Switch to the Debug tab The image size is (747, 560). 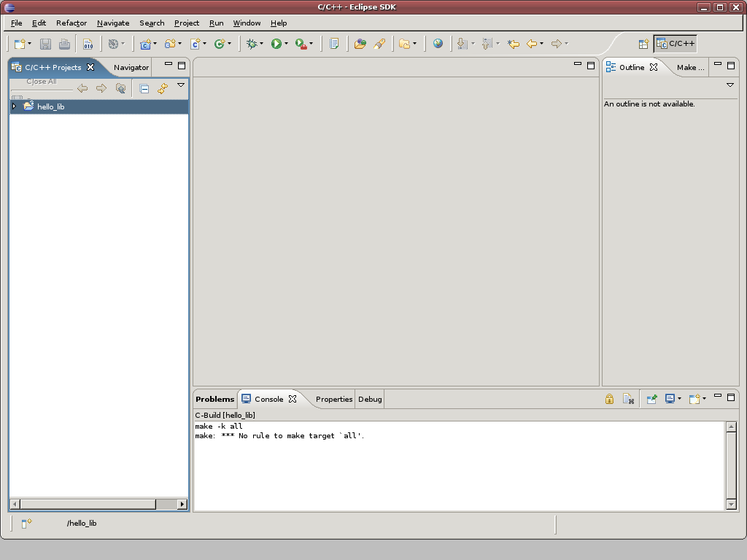pyautogui.click(x=370, y=399)
